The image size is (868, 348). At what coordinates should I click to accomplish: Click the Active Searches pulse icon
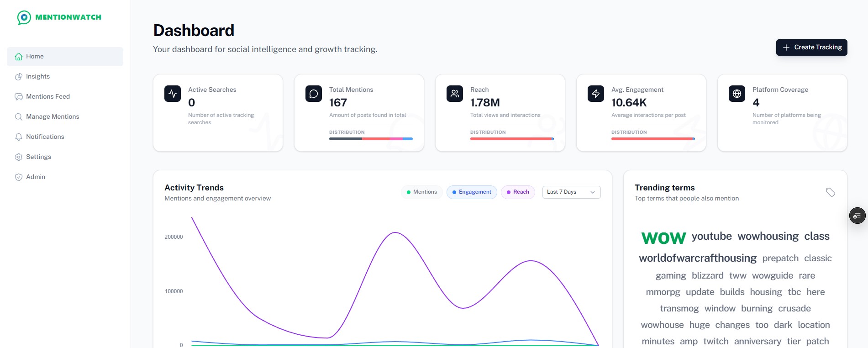point(173,94)
